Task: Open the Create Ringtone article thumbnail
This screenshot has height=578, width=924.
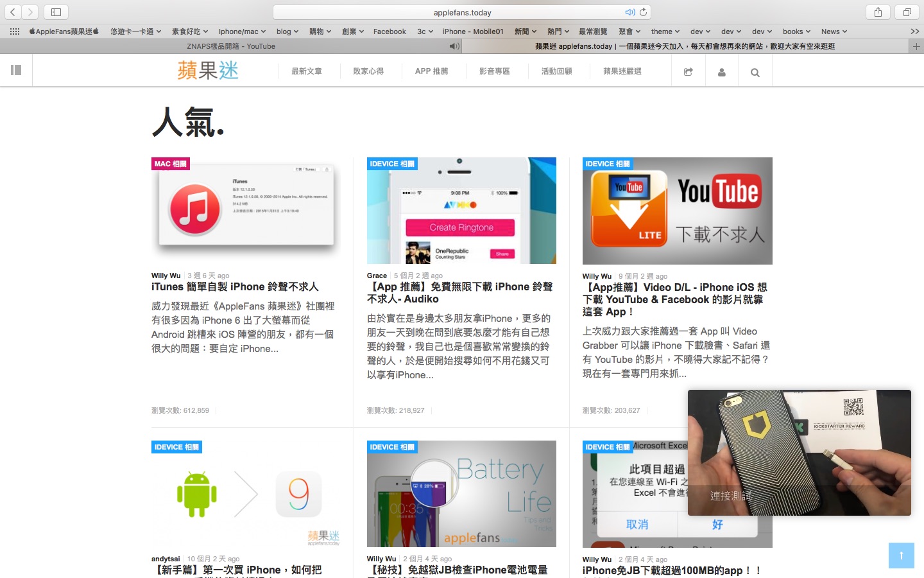Action: tap(461, 211)
